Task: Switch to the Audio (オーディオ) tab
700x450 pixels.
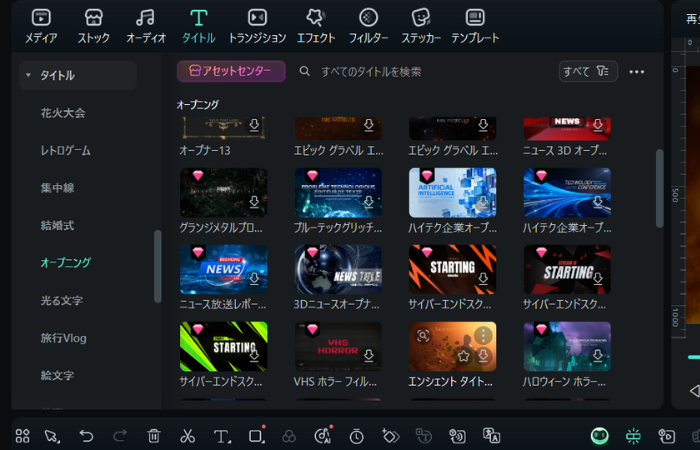Action: point(145,25)
